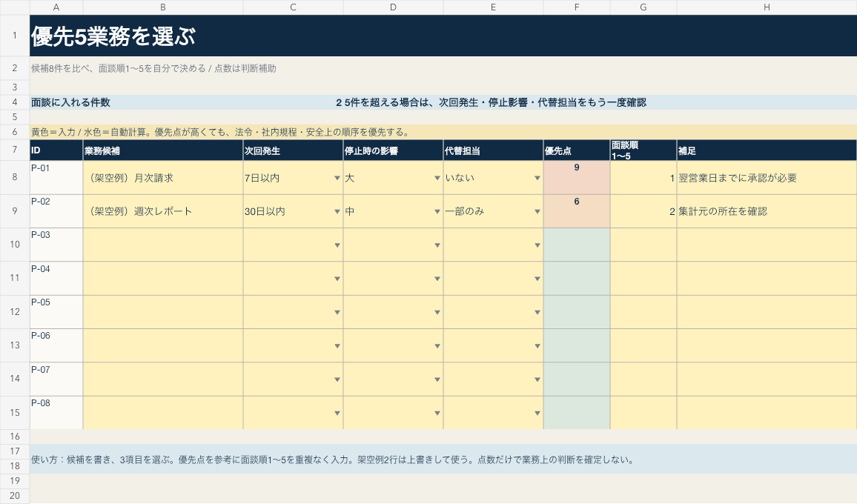Open 停止時の影響 dropdown arrow in P-08 row
This screenshot has width=857, height=504.
pyautogui.click(x=437, y=414)
